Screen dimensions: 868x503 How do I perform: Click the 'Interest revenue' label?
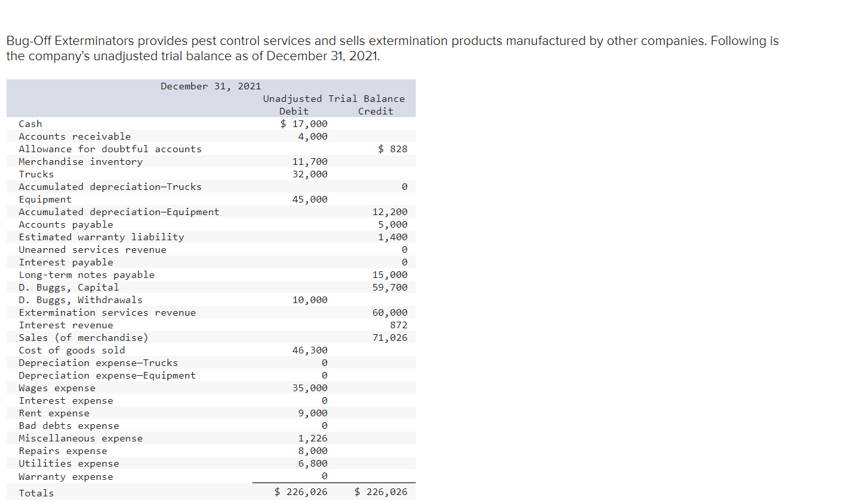[x=66, y=325]
